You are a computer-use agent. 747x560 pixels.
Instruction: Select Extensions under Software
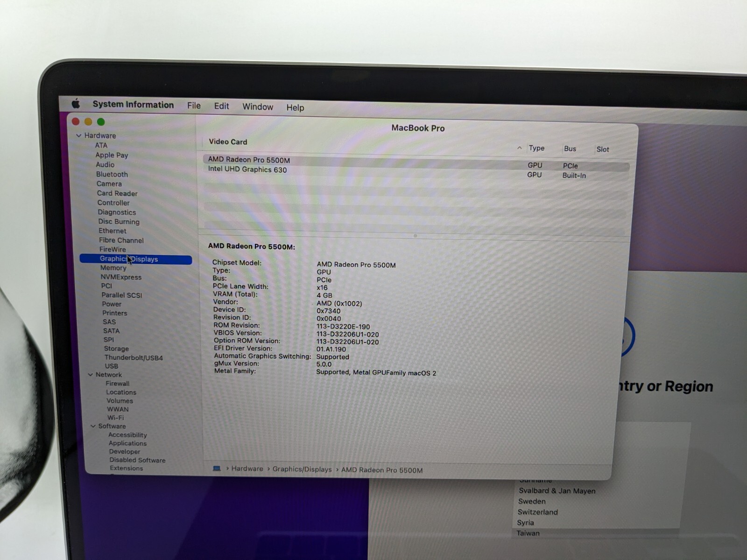point(126,468)
